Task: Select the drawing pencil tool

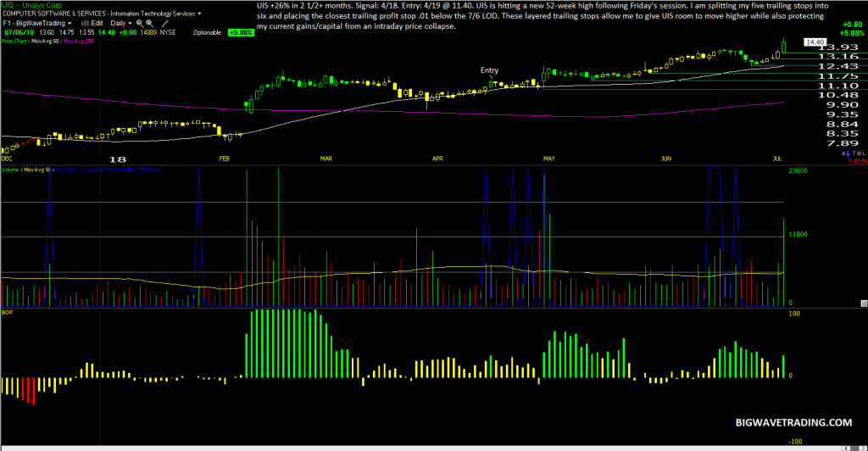Action: pos(164,24)
